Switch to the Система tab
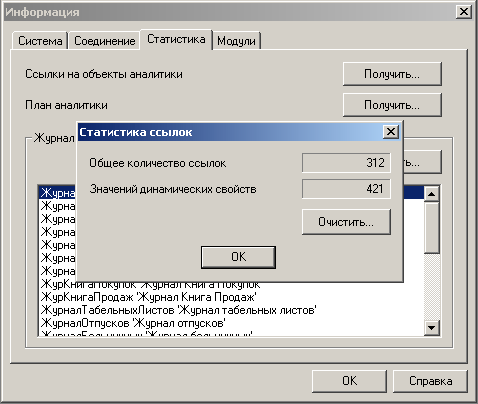 [x=40, y=41]
